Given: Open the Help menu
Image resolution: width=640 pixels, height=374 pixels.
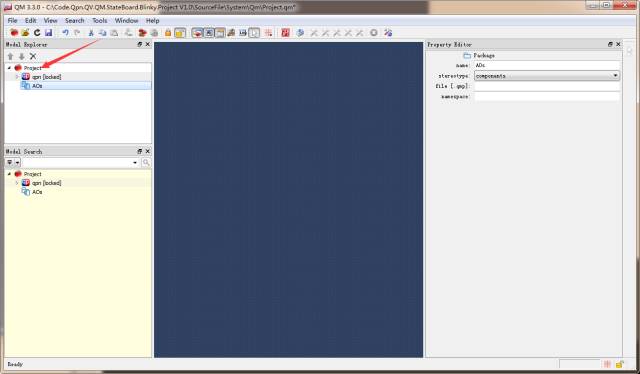Looking at the screenshot, I should click(x=153, y=20).
